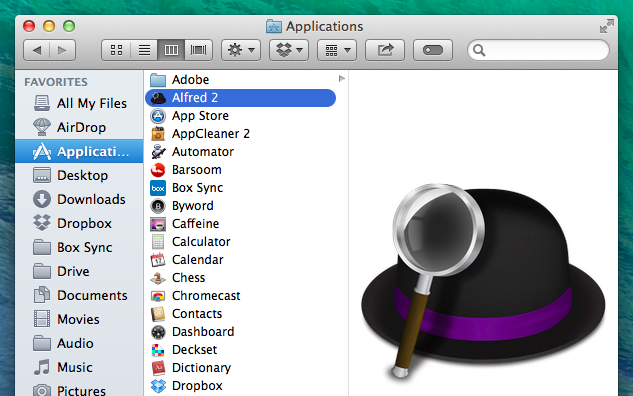
Task: Switch to column view
Action: point(171,50)
